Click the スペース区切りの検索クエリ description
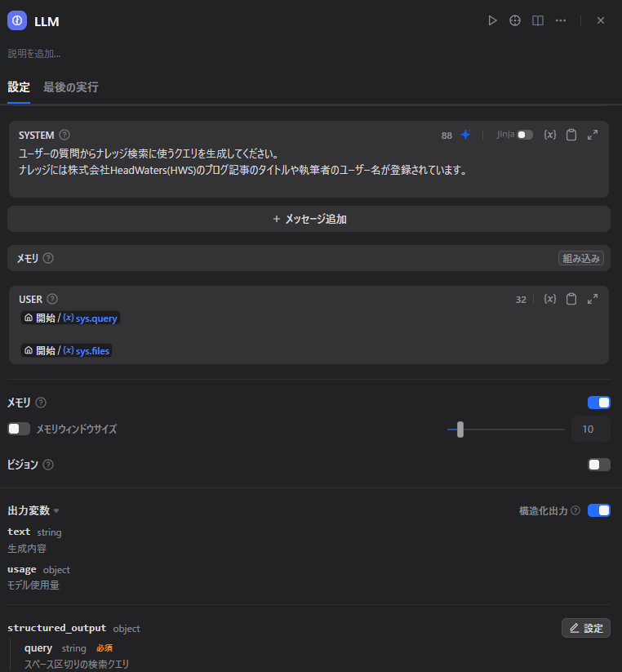Screen dimensions: 622x672 pyautogui.click(x=76, y=665)
